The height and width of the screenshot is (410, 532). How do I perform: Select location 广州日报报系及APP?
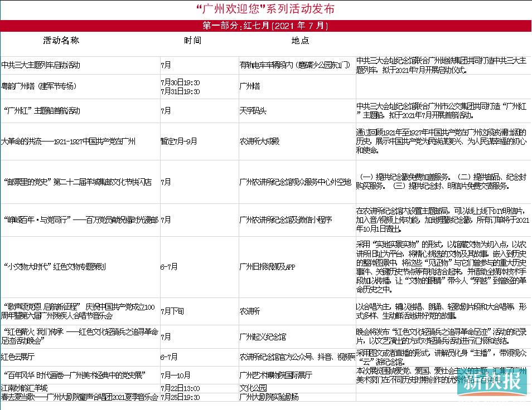[267, 267]
